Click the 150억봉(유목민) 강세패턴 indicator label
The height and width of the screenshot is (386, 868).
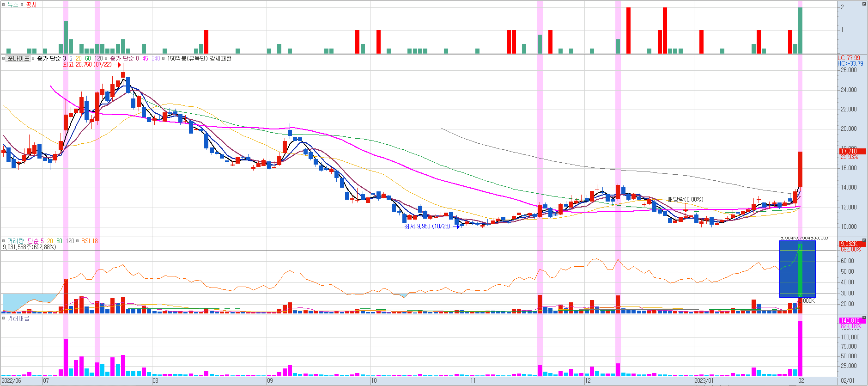coord(200,59)
